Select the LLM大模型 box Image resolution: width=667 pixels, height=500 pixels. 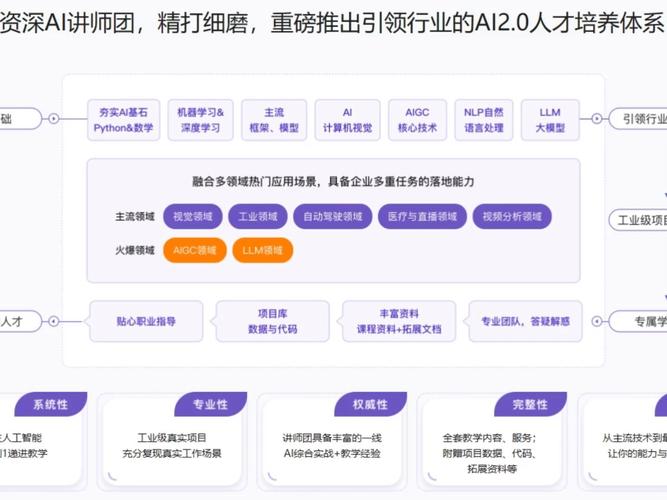(x=550, y=120)
